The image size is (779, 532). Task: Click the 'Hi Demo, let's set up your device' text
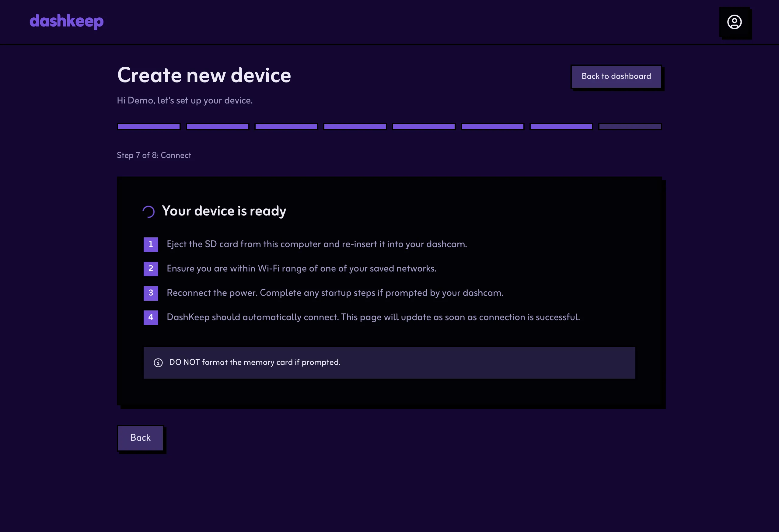click(185, 100)
